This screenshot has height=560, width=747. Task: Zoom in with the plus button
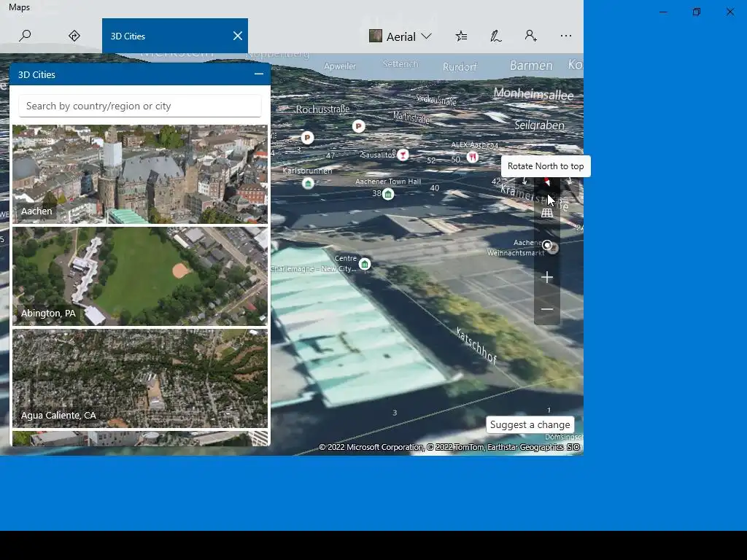tap(547, 277)
